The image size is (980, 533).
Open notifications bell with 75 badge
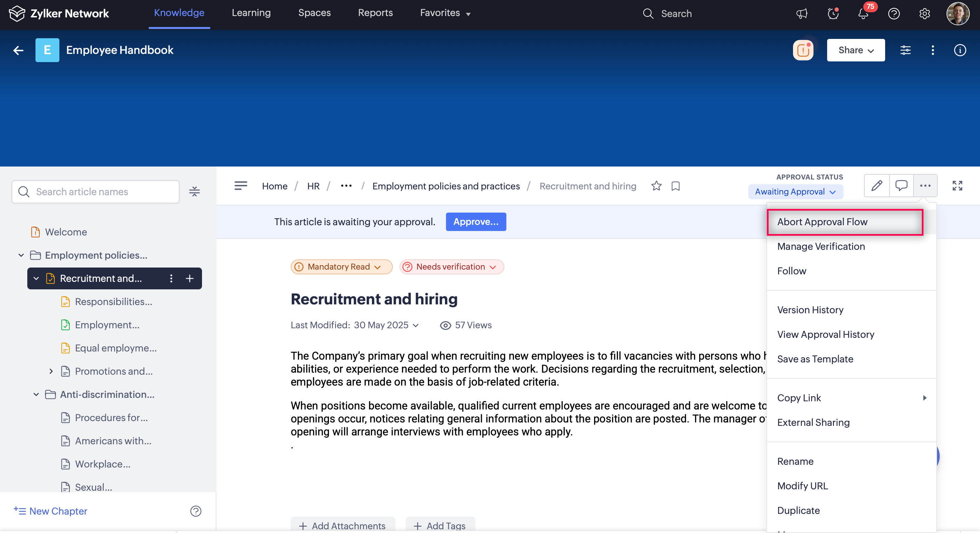tap(863, 14)
